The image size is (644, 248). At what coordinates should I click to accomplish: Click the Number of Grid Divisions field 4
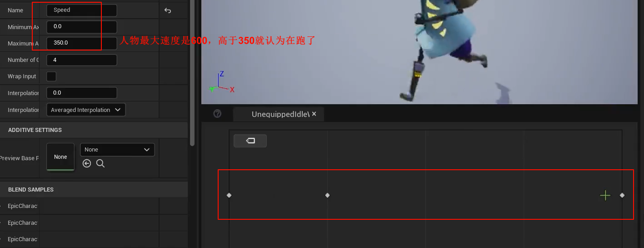[82, 60]
